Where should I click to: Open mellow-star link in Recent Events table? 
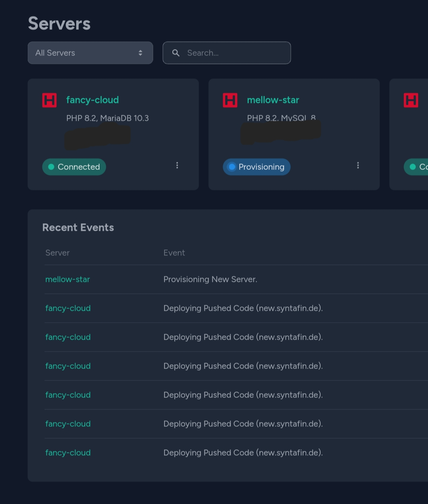point(68,279)
